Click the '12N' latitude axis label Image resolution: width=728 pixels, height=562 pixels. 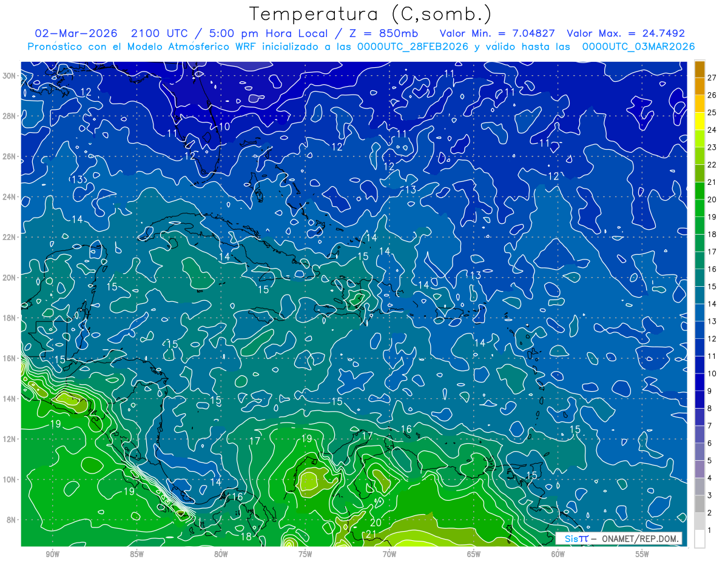point(10,439)
